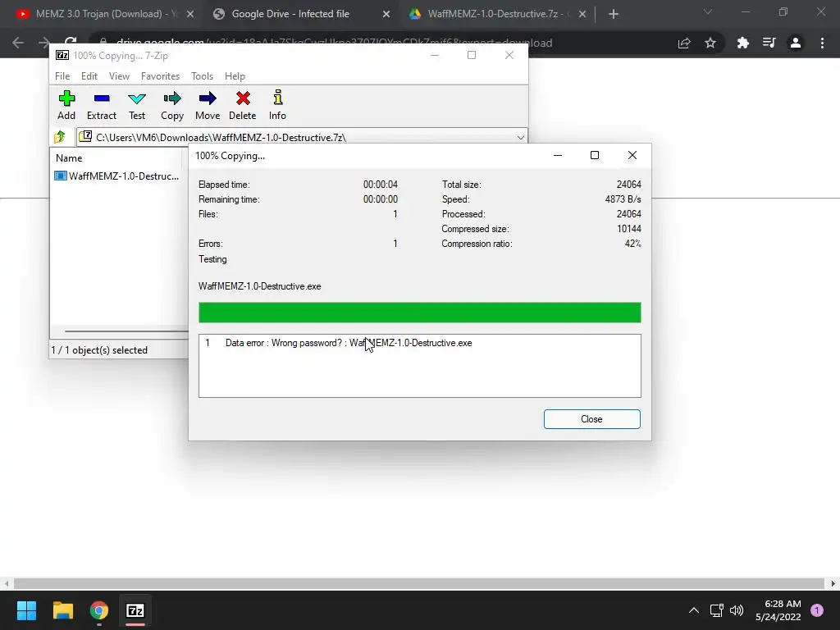Click left arrow of page scrollbar
The image size is (840, 630).
[7, 583]
